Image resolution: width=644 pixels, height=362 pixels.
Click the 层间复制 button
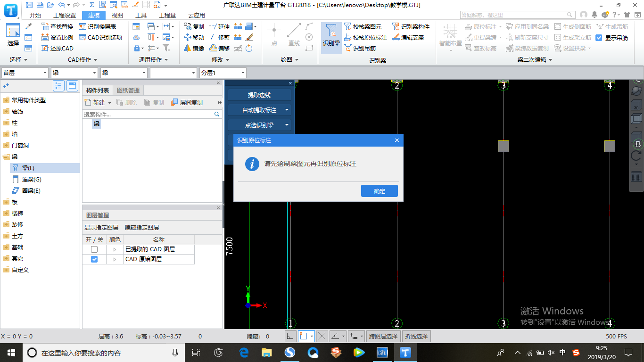(x=187, y=102)
